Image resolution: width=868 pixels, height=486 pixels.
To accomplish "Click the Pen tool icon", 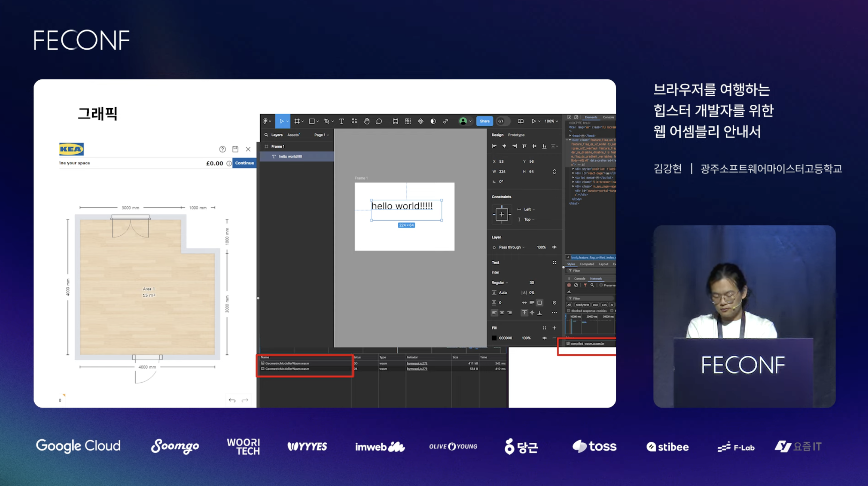I will pos(327,121).
